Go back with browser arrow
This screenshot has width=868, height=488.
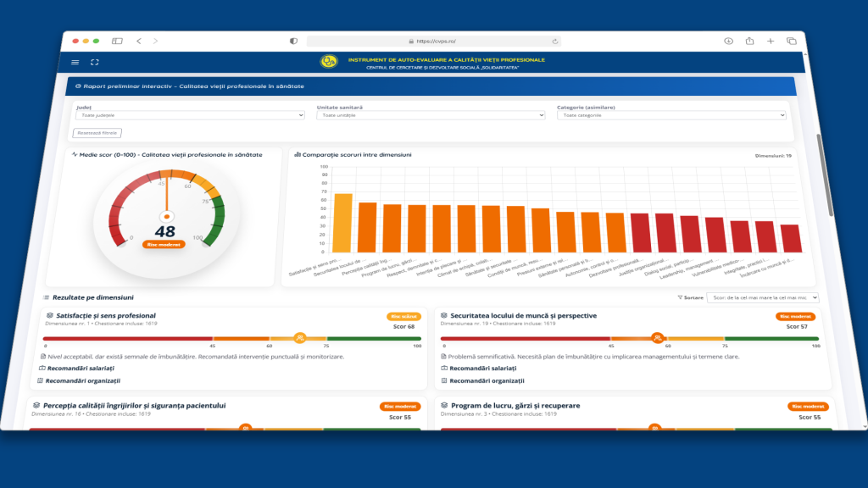(139, 41)
